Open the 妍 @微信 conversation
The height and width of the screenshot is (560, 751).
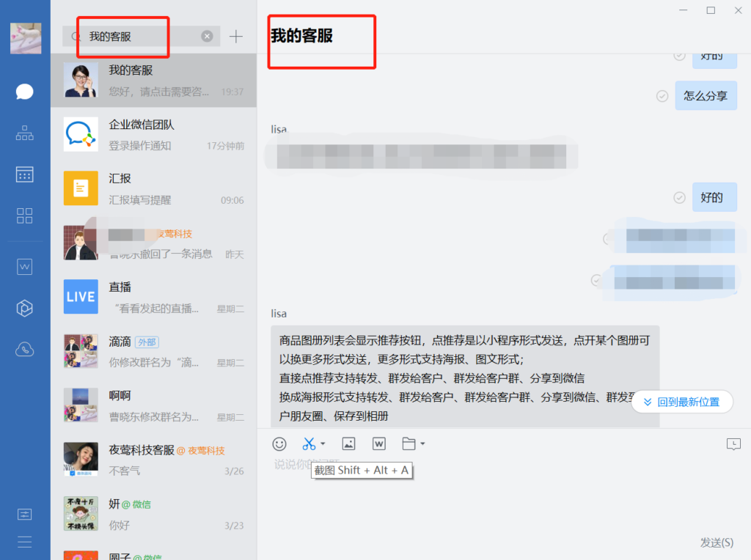154,514
